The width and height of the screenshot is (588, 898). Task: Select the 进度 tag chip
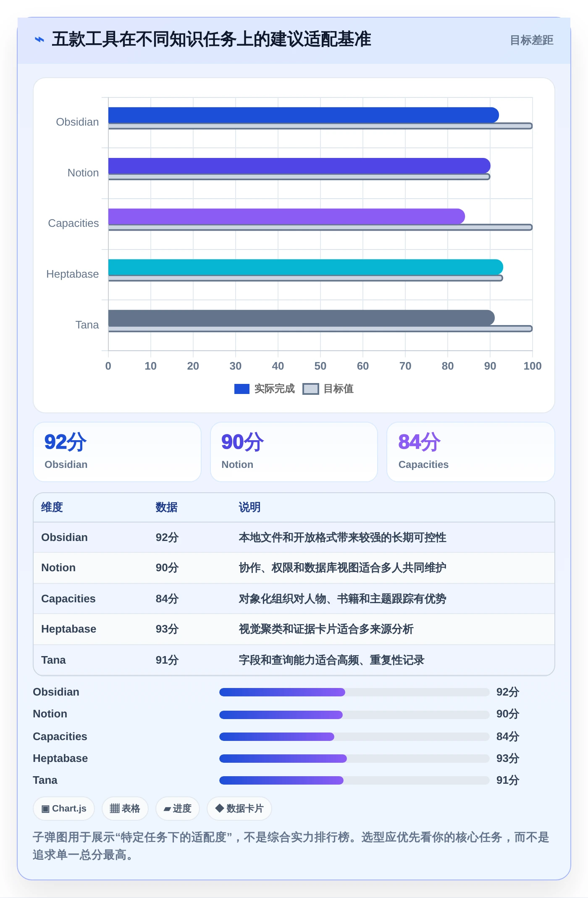(x=178, y=809)
